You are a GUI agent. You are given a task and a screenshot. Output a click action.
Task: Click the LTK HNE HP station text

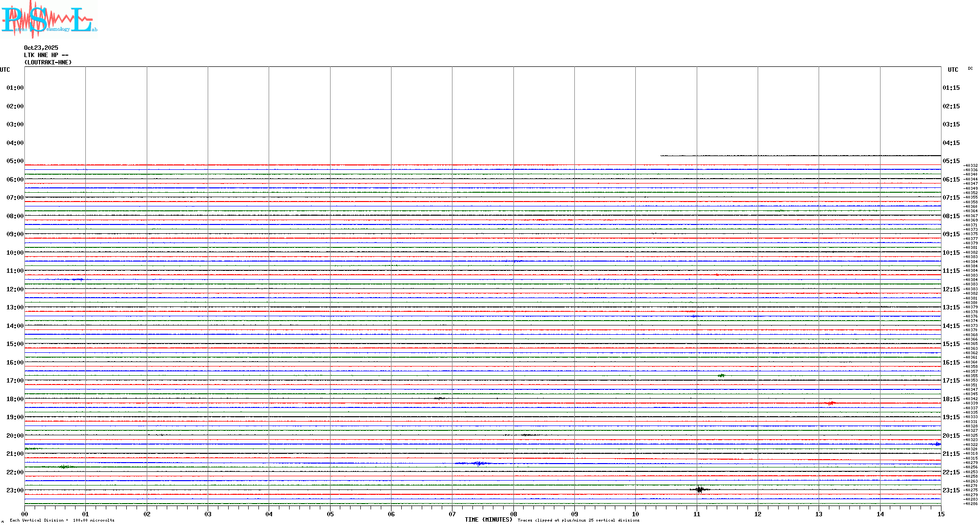46,55
